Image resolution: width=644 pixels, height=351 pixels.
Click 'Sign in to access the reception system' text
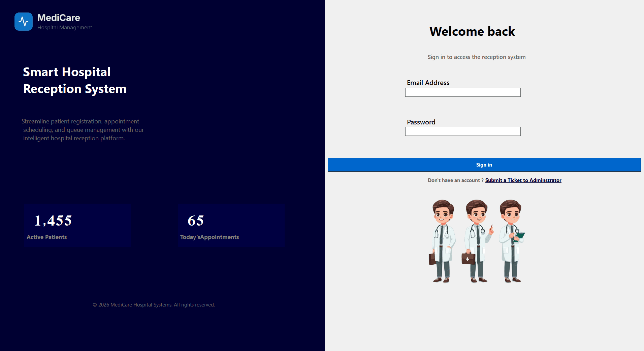(477, 57)
